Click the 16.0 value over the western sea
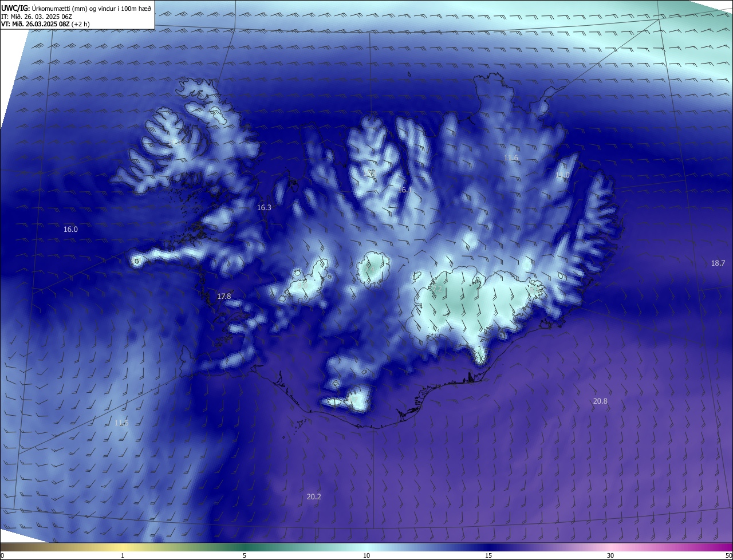The height and width of the screenshot is (560, 733). [x=70, y=229]
